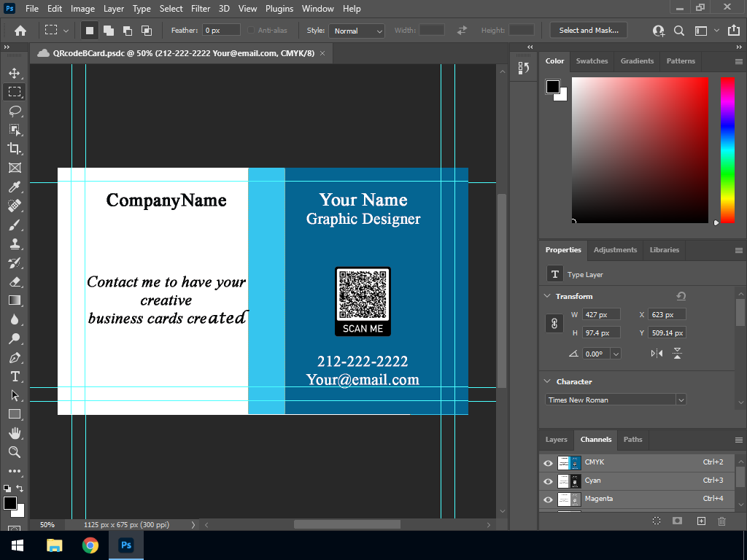Select the Hand tool
Screen dimensions: 747x560
15,433
